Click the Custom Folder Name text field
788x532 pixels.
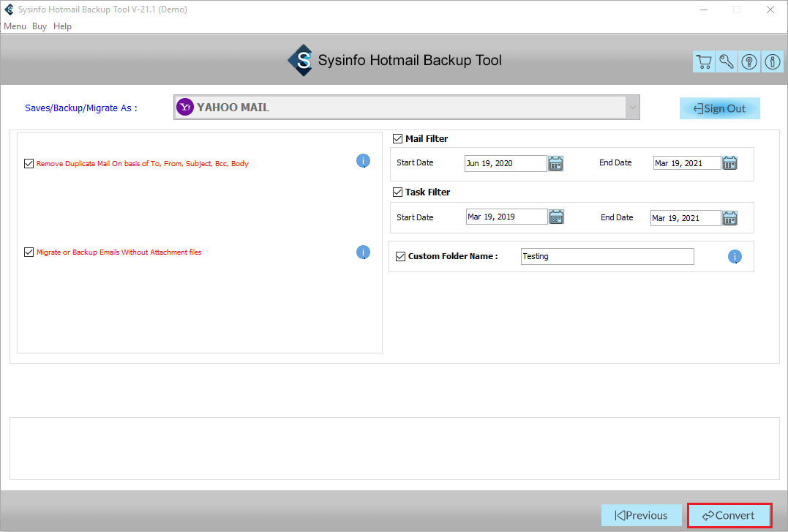point(607,256)
